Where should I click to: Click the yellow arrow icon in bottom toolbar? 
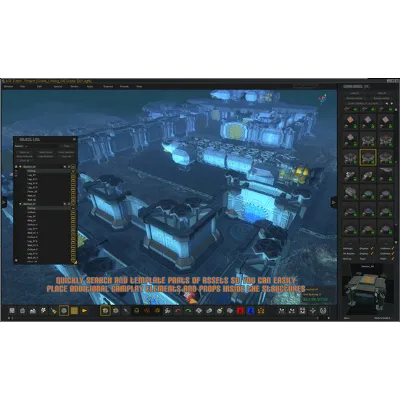pos(85,311)
